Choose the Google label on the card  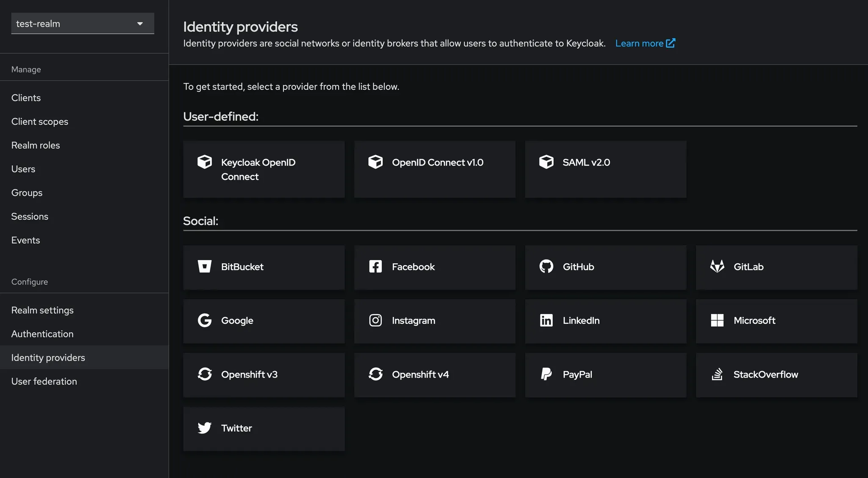tap(237, 321)
